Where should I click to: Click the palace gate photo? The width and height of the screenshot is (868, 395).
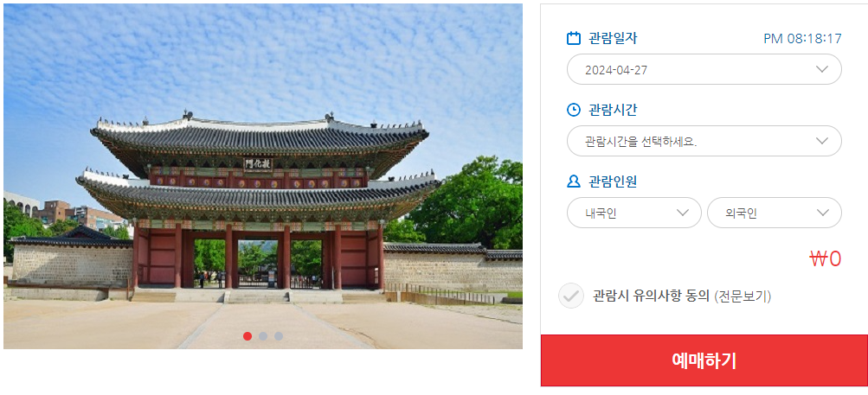263,176
